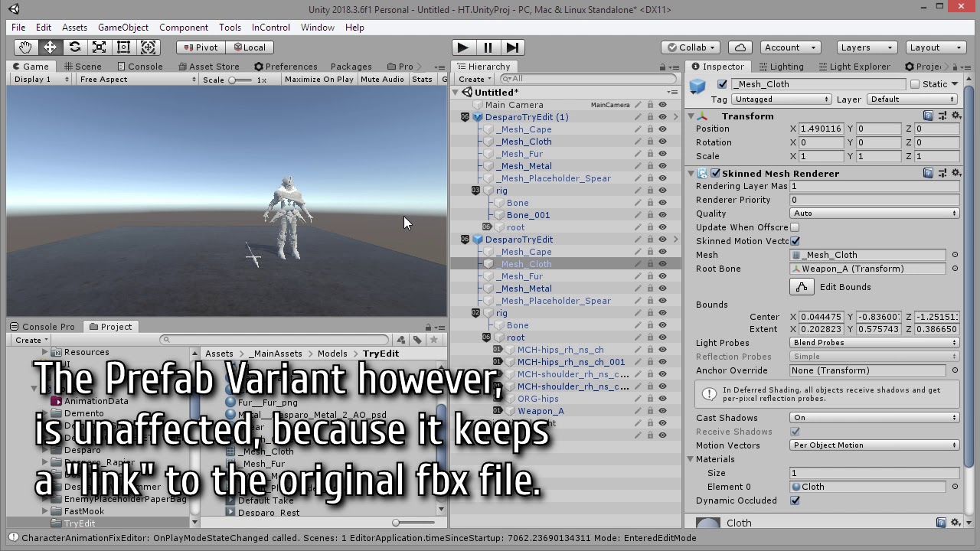Select the combined Transform tool
The width and height of the screenshot is (980, 551).
(148, 47)
